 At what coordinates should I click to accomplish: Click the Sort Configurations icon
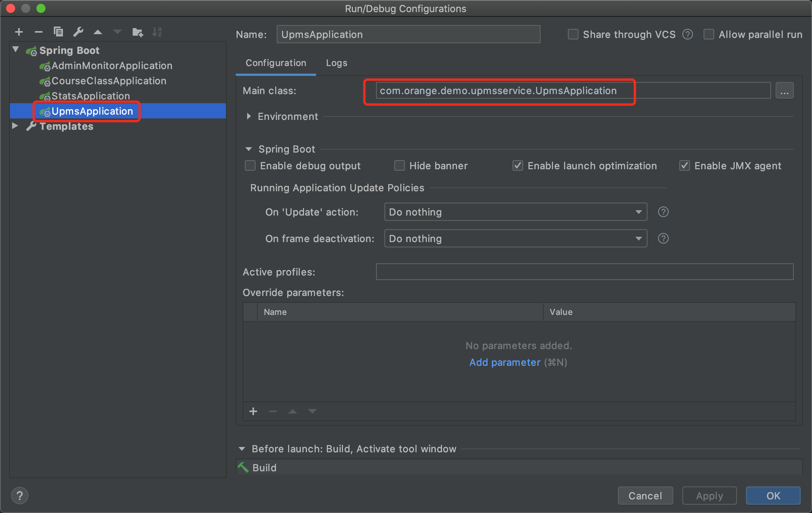click(x=157, y=32)
